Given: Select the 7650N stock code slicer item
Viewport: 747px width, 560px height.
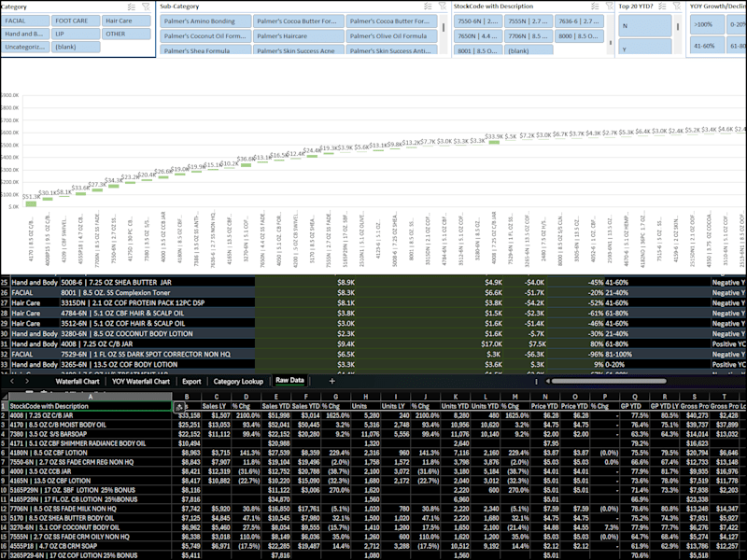Looking at the screenshot, I should point(478,36).
